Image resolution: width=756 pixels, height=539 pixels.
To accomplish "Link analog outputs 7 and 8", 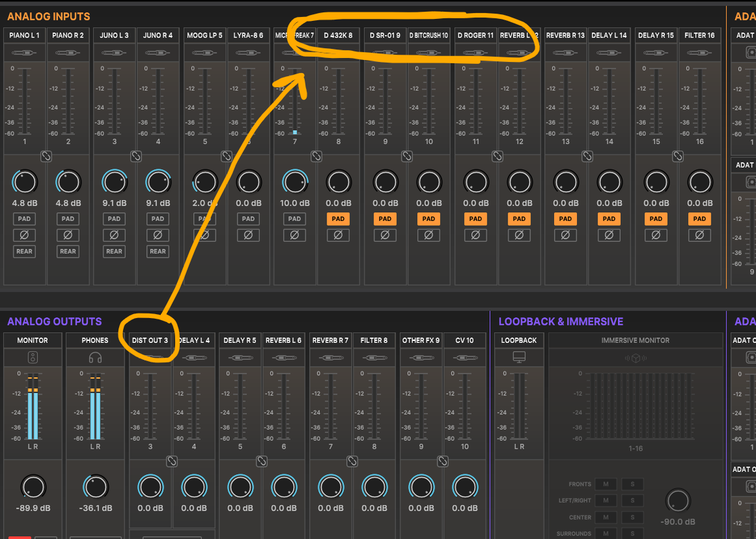I will click(352, 462).
